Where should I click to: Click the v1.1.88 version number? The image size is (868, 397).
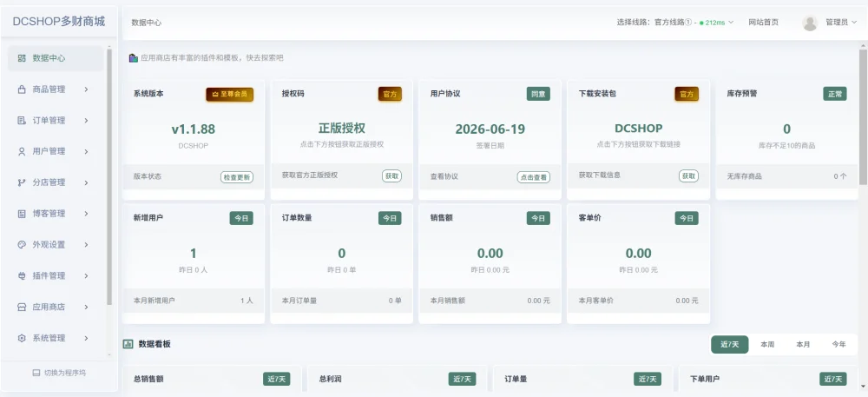[194, 129]
